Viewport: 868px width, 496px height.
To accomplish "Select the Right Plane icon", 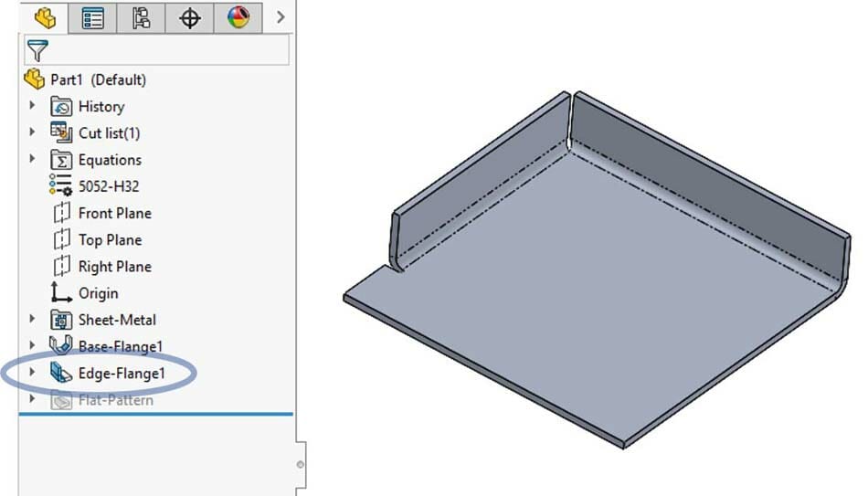I will (x=61, y=266).
